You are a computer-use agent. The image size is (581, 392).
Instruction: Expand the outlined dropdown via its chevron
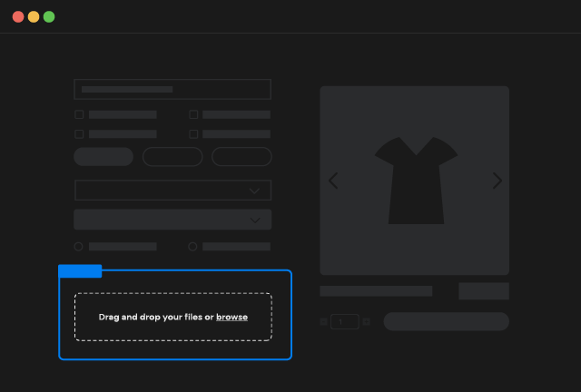pos(255,191)
